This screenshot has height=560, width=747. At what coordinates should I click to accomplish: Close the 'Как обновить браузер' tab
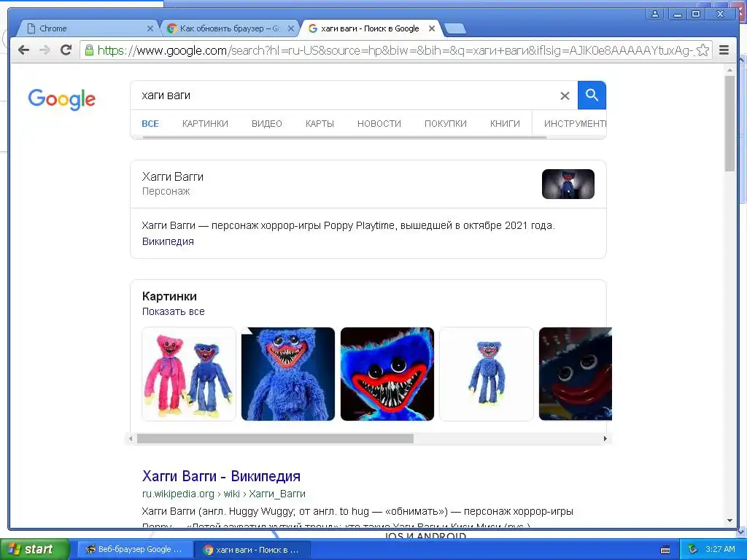[x=290, y=28]
